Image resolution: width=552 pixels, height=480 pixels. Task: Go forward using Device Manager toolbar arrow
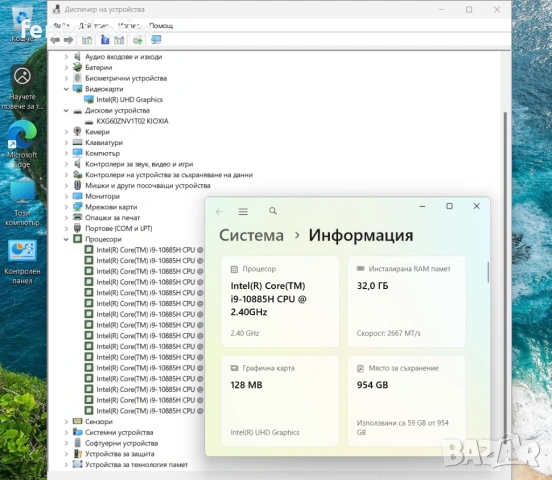[x=69, y=40]
